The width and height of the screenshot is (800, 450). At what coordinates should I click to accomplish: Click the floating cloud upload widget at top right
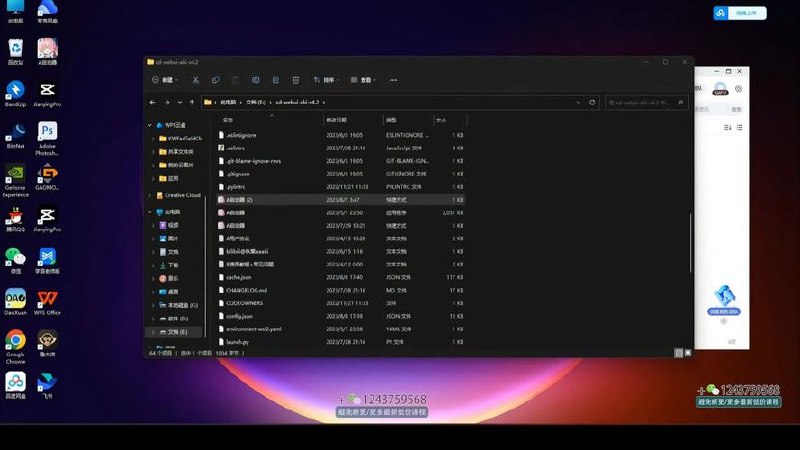(x=740, y=13)
